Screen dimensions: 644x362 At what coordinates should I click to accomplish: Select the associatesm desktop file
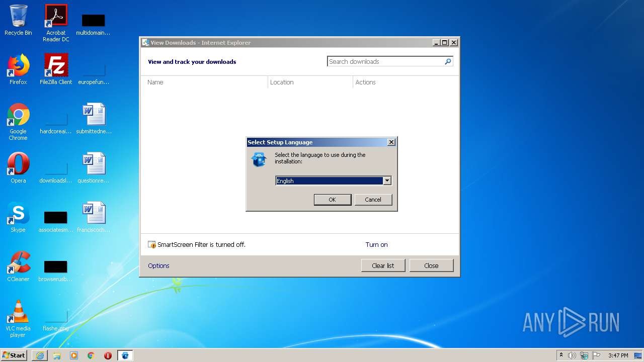click(x=56, y=222)
